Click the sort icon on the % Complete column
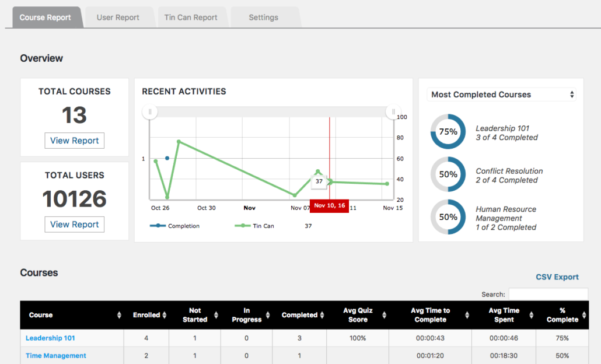 [x=583, y=315]
